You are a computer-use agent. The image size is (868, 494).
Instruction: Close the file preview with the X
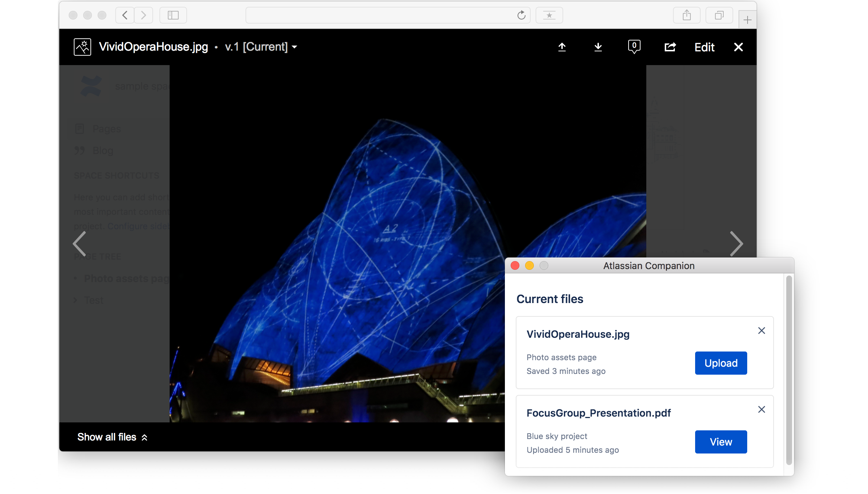pos(739,47)
